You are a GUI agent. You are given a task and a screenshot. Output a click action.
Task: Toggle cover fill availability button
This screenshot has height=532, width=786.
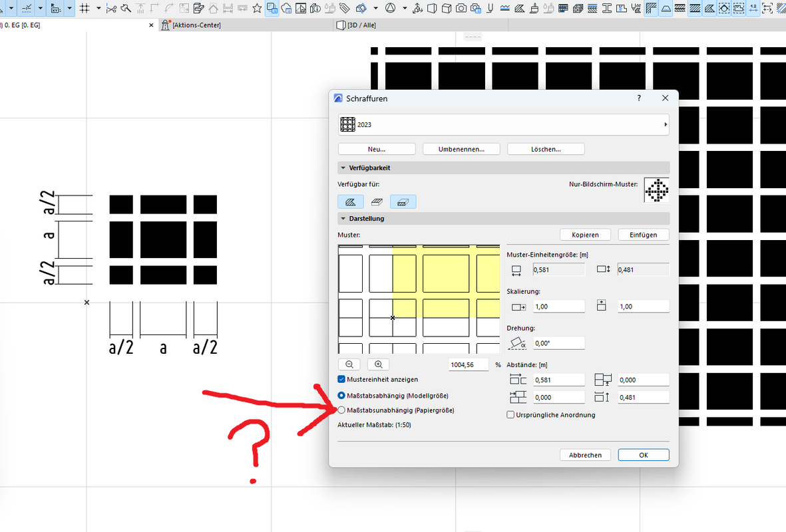(x=377, y=202)
